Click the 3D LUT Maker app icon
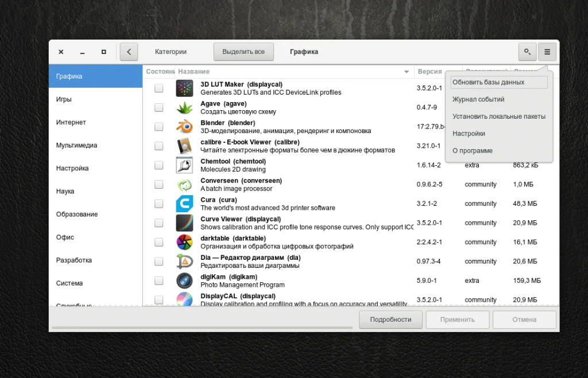Viewport: 588px width, 378px height. coord(184,88)
